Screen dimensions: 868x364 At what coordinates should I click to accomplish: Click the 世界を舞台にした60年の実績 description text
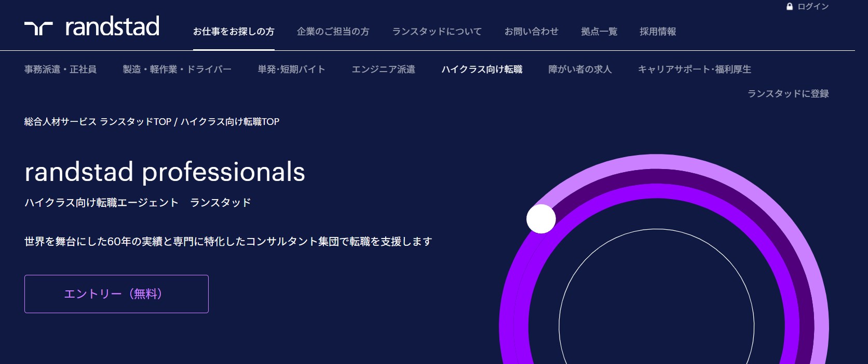click(x=228, y=242)
